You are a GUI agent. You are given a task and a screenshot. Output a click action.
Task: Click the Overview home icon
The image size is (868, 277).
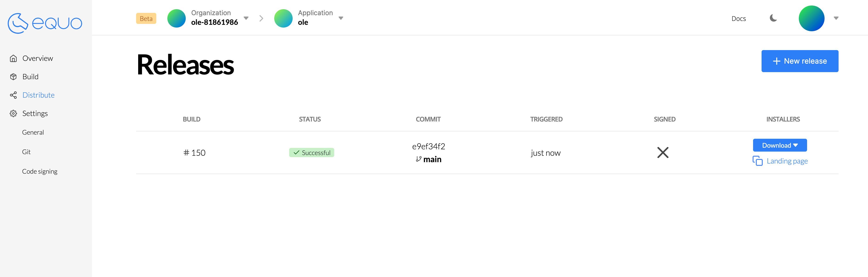point(14,59)
